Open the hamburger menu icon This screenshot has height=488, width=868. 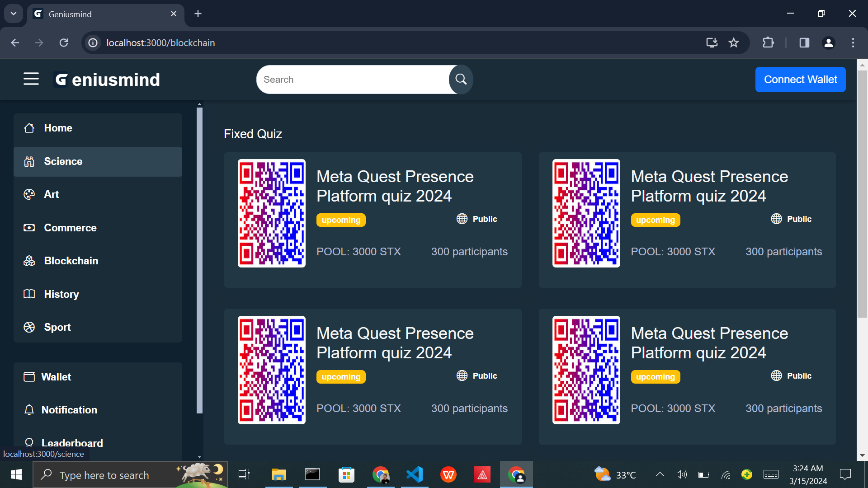(31, 79)
